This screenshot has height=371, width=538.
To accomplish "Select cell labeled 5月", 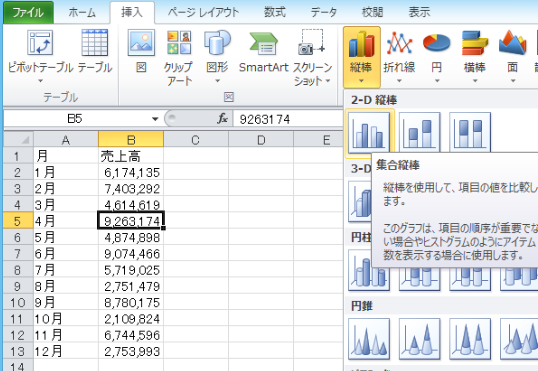I will coord(66,237).
